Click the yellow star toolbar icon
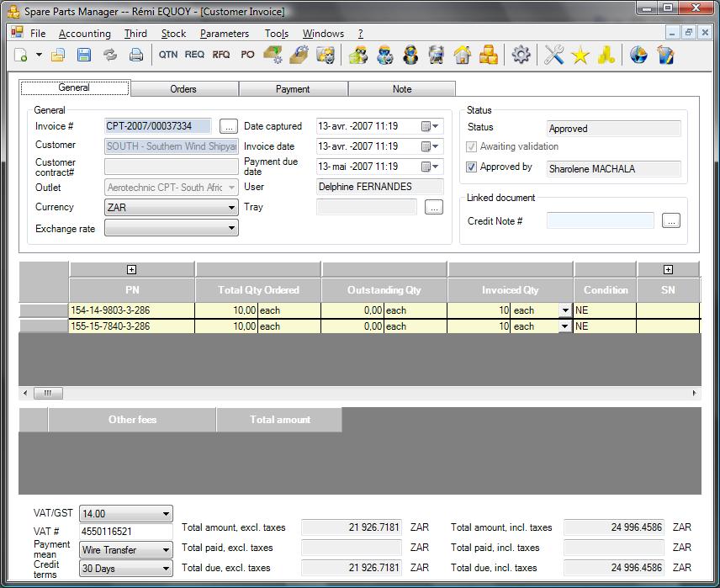Image resolution: width=720 pixels, height=588 pixels. (580, 56)
